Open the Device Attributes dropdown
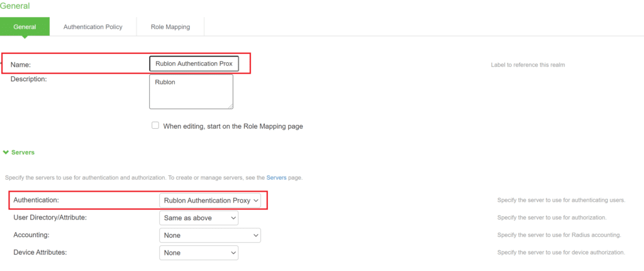Image resolution: width=644 pixels, height=271 pixels. [199, 253]
